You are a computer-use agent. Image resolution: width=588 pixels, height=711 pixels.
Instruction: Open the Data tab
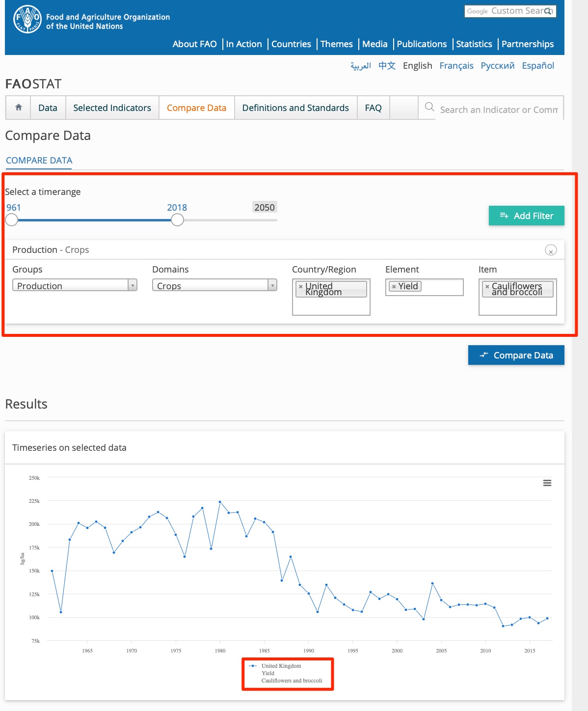[48, 108]
